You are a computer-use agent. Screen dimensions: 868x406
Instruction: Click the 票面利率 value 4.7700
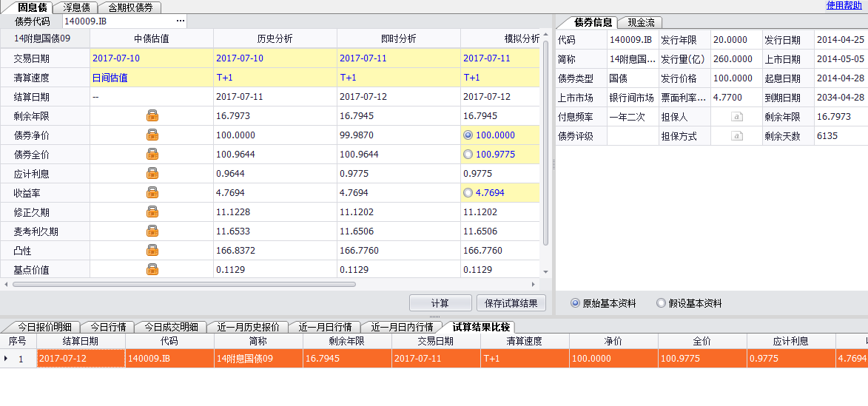click(x=736, y=98)
